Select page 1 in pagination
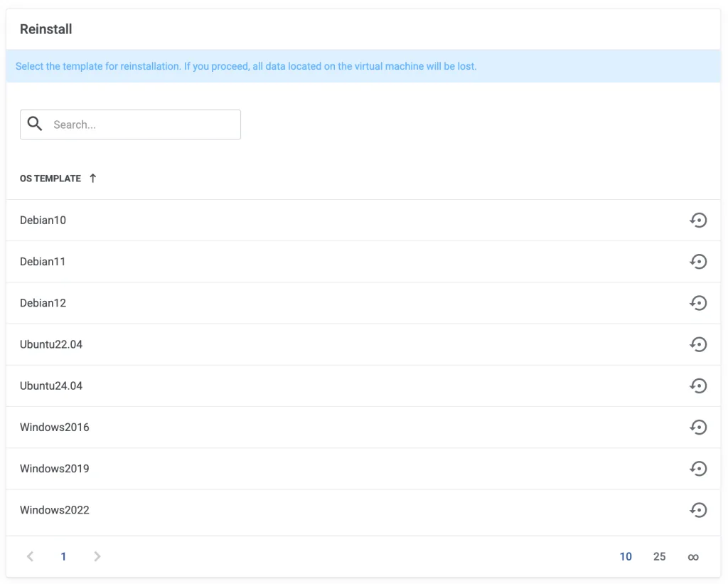Image resolution: width=728 pixels, height=584 pixels. [x=63, y=556]
